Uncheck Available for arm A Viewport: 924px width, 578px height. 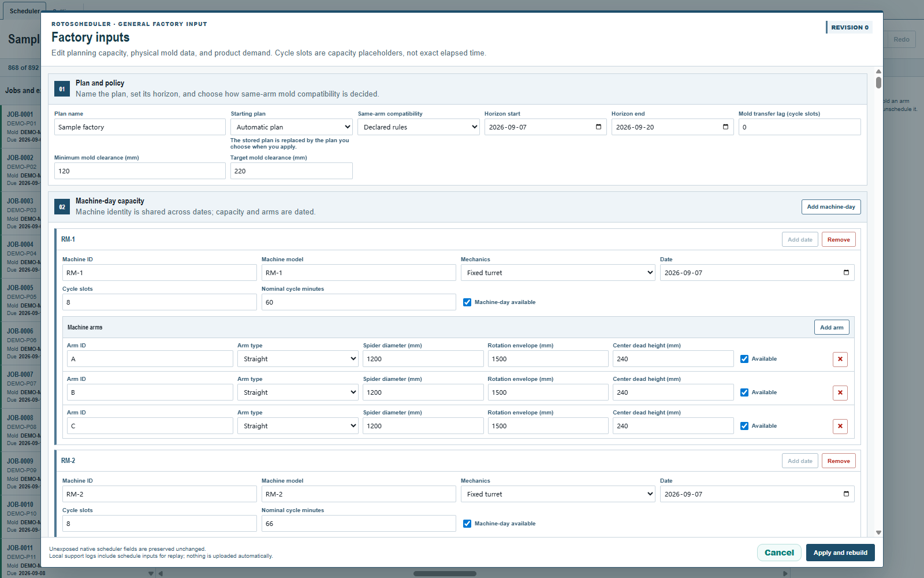tap(744, 359)
